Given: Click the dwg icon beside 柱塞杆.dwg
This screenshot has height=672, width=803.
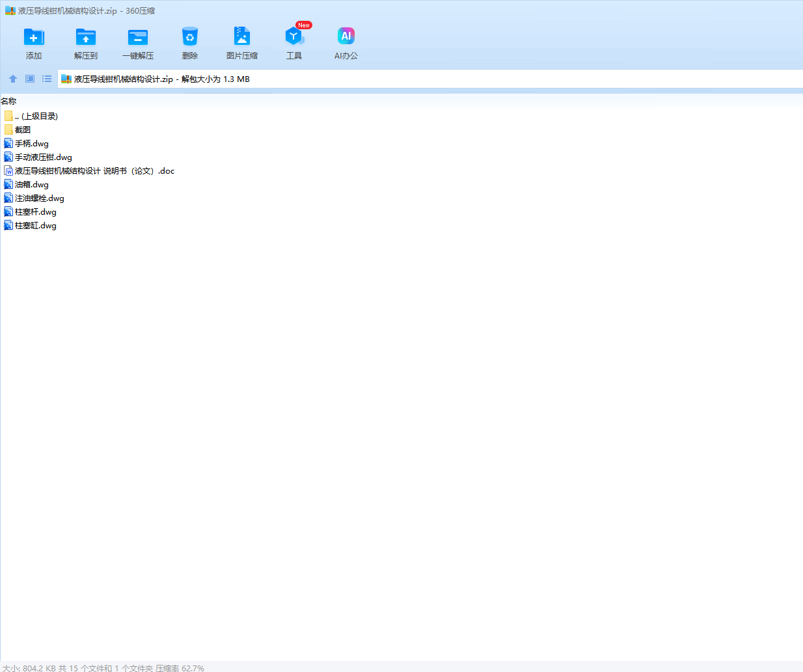Looking at the screenshot, I should click(8, 211).
